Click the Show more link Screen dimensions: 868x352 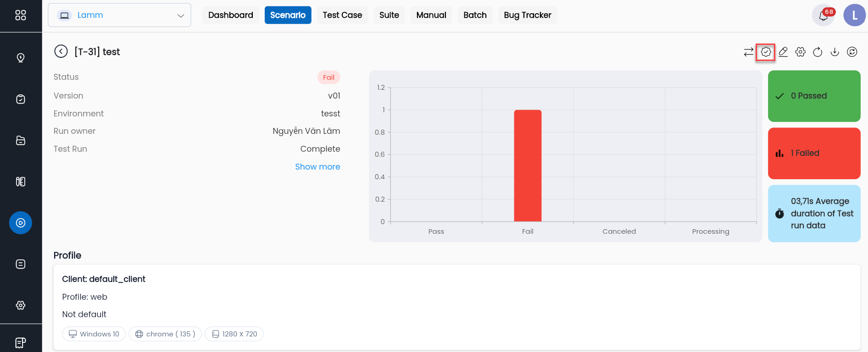tap(317, 167)
